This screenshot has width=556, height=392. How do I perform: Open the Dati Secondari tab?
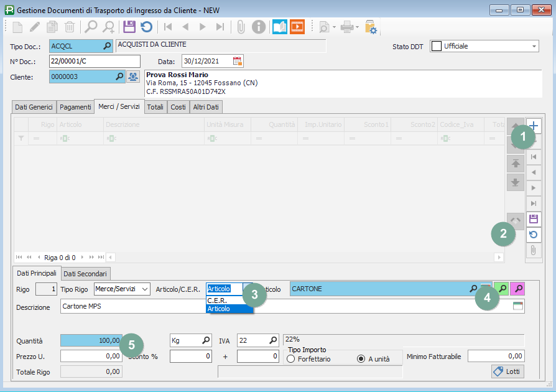(x=85, y=273)
